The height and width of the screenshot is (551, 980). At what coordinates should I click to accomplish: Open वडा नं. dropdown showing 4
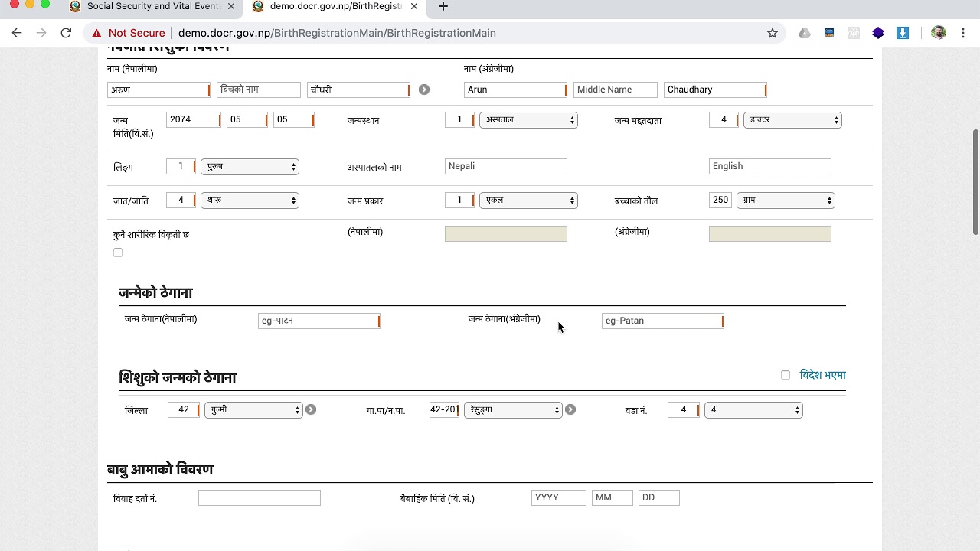tap(753, 410)
